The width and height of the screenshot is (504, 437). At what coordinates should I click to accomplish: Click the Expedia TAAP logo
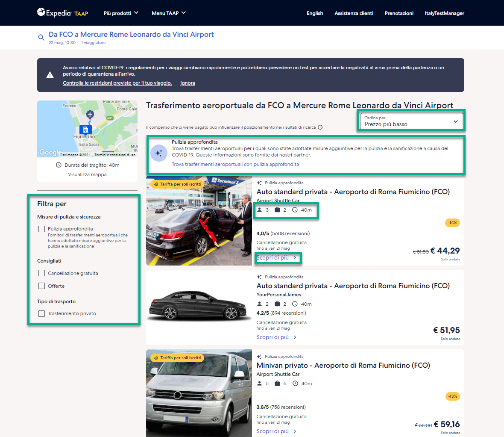tap(63, 13)
